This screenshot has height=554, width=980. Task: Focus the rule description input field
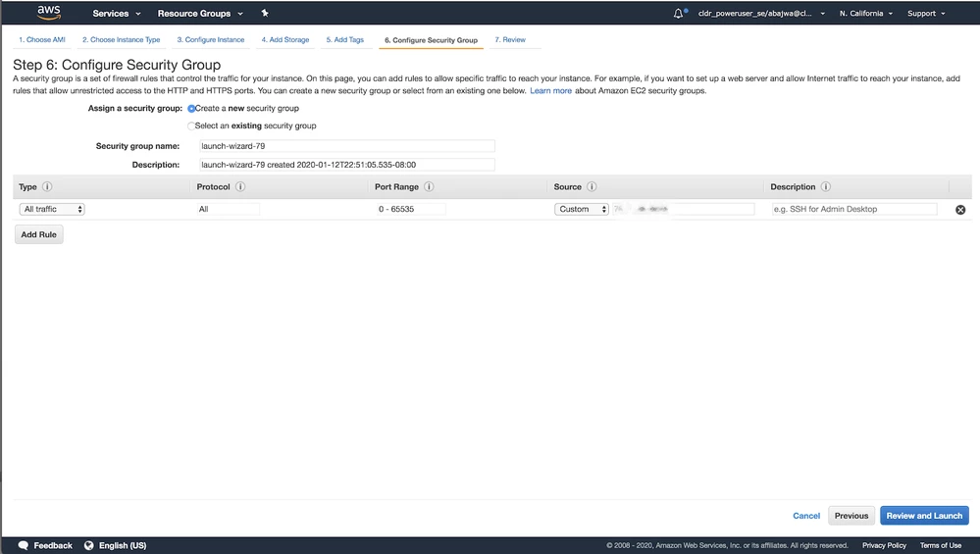[x=854, y=209]
